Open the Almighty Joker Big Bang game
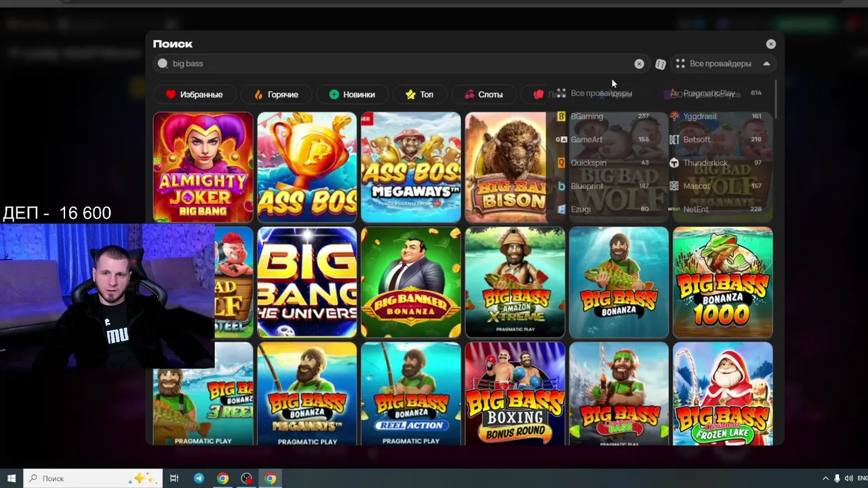 pyautogui.click(x=203, y=167)
